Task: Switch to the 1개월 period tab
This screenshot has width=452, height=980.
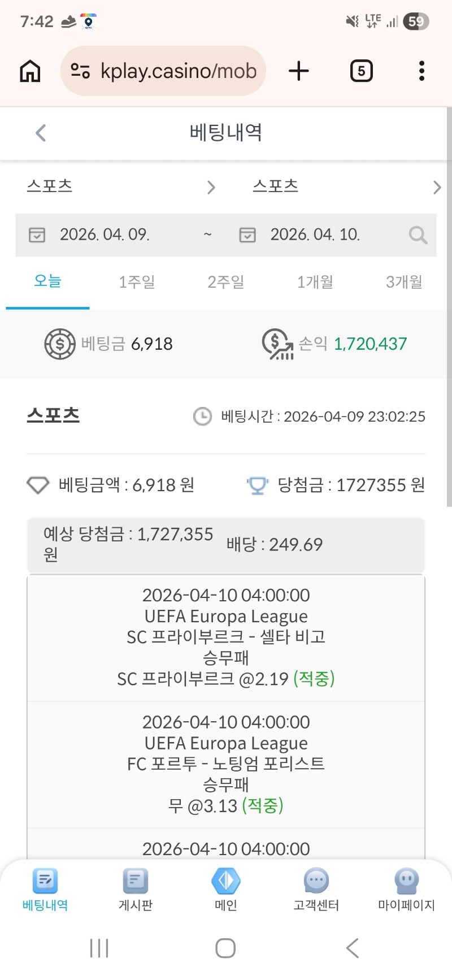Action: tap(315, 281)
